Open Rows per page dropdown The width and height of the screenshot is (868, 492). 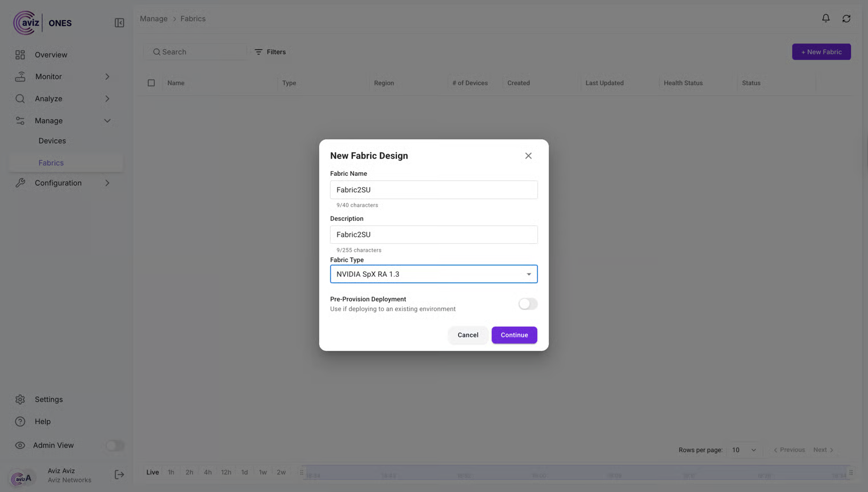click(x=744, y=450)
